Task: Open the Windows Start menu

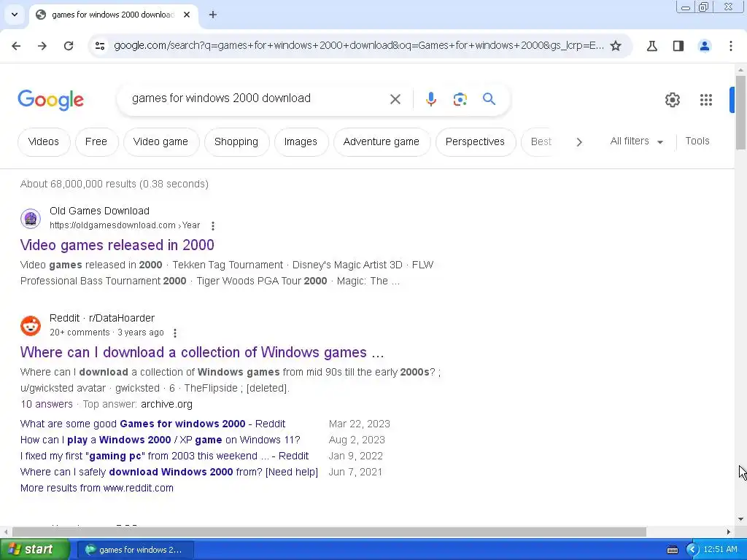Action: point(35,550)
